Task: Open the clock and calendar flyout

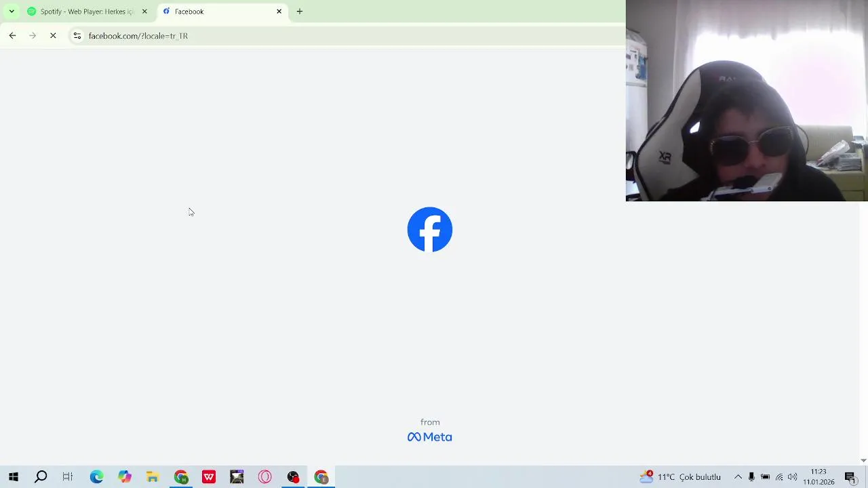Action: (818, 477)
